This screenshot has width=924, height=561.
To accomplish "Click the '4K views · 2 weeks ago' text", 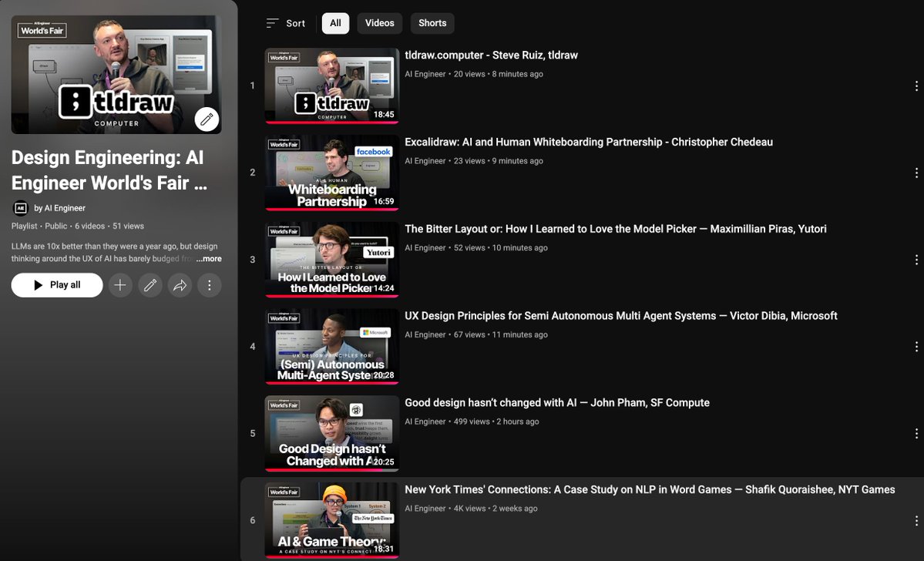I will pyautogui.click(x=495, y=509).
